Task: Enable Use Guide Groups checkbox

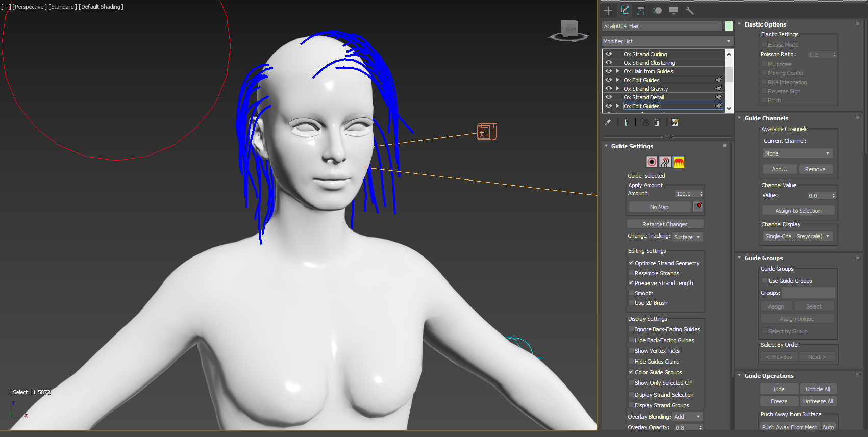Action: pos(764,281)
